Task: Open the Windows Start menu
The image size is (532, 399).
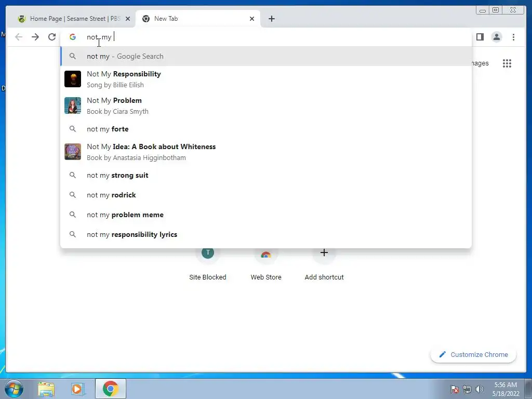Action: click(x=14, y=389)
